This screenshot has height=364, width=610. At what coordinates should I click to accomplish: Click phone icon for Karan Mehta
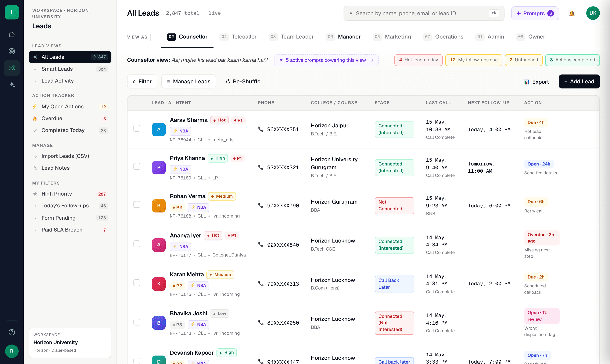tap(261, 284)
